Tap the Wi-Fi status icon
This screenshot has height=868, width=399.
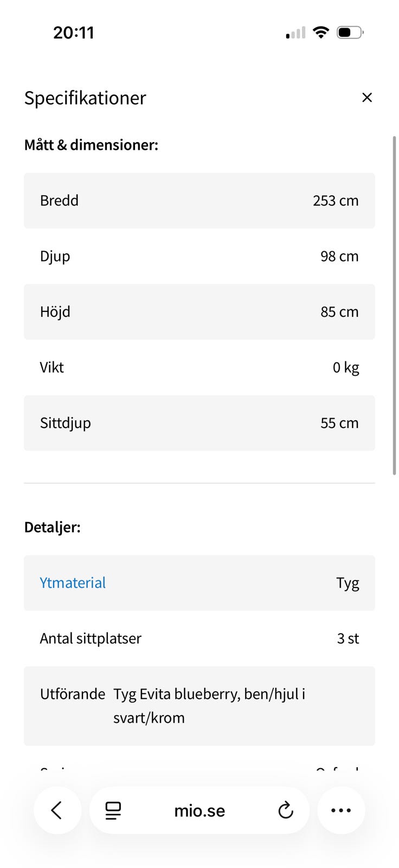tap(321, 33)
